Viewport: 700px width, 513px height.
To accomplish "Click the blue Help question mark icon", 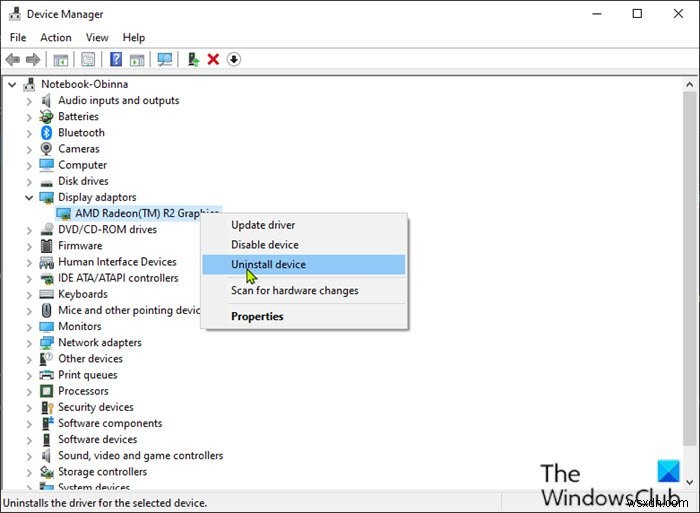I will 116,59.
